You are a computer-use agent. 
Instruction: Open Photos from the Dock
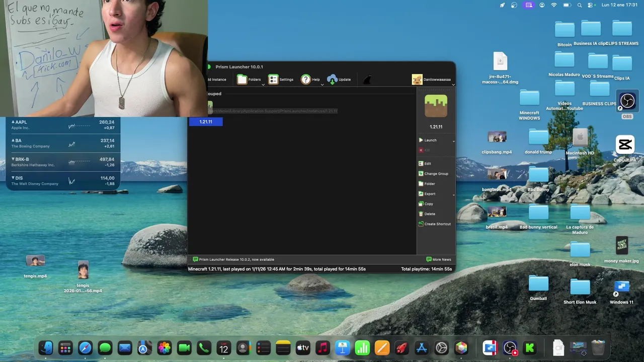pos(164,348)
